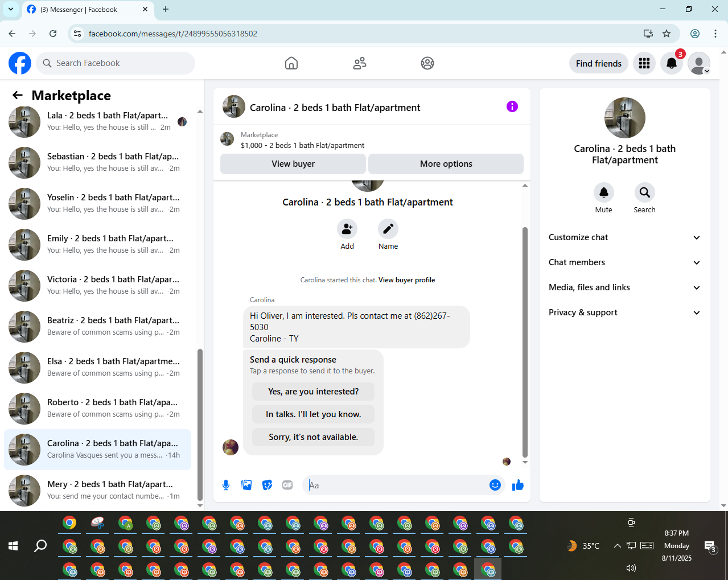This screenshot has height=580, width=728.
Task: Open the Chrome three-dot menu
Action: coord(715,34)
